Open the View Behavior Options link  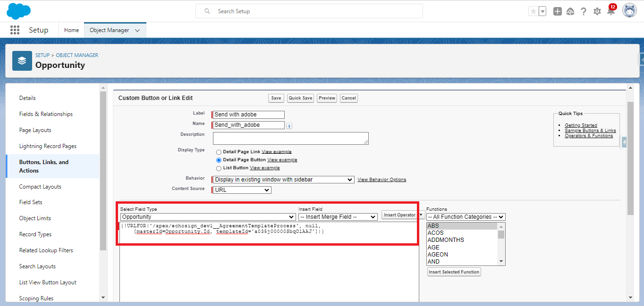coord(381,180)
